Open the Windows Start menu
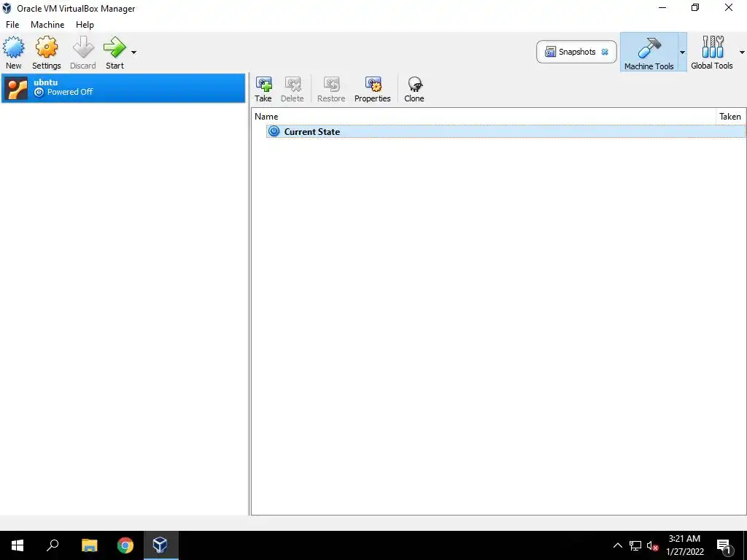This screenshot has width=747, height=560. point(18,545)
